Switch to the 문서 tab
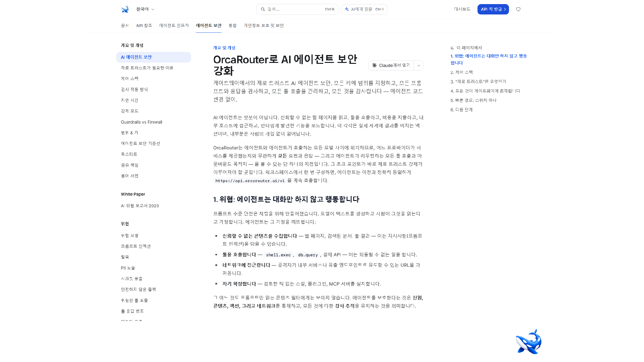Viewport: 644px width, 362px height. [125, 25]
